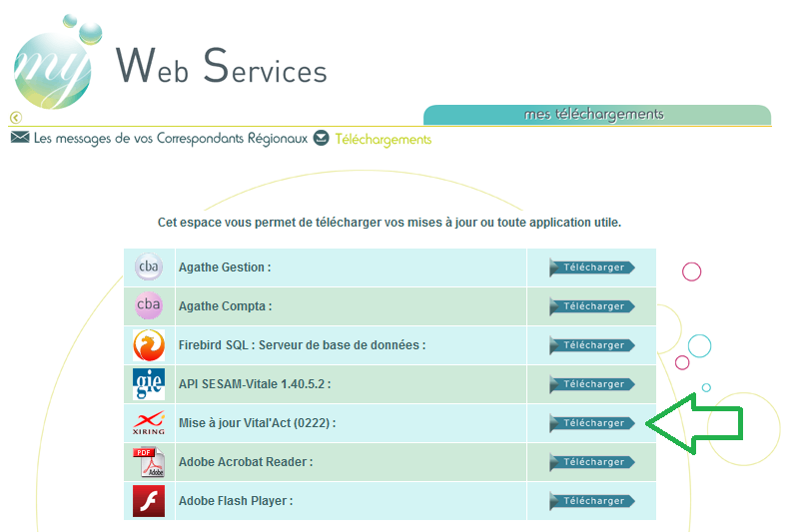Click the red Adobe Flash Player icon
The height and width of the screenshot is (532, 792).
(149, 501)
